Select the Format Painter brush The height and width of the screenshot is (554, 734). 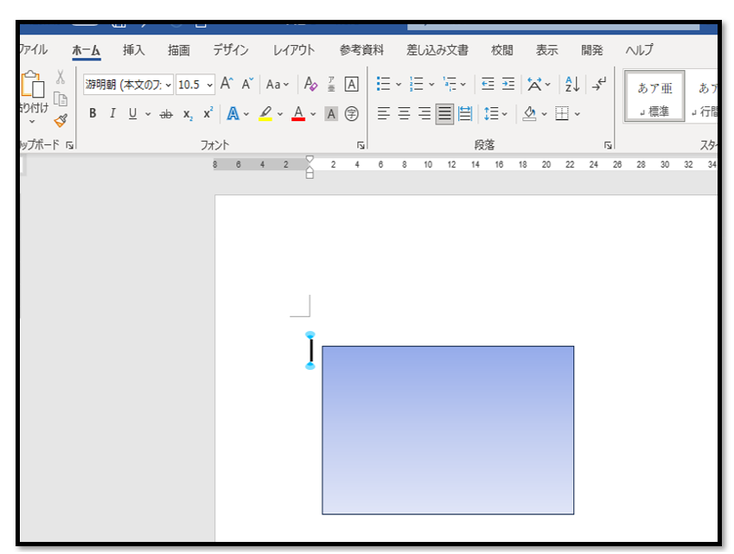coord(60,121)
